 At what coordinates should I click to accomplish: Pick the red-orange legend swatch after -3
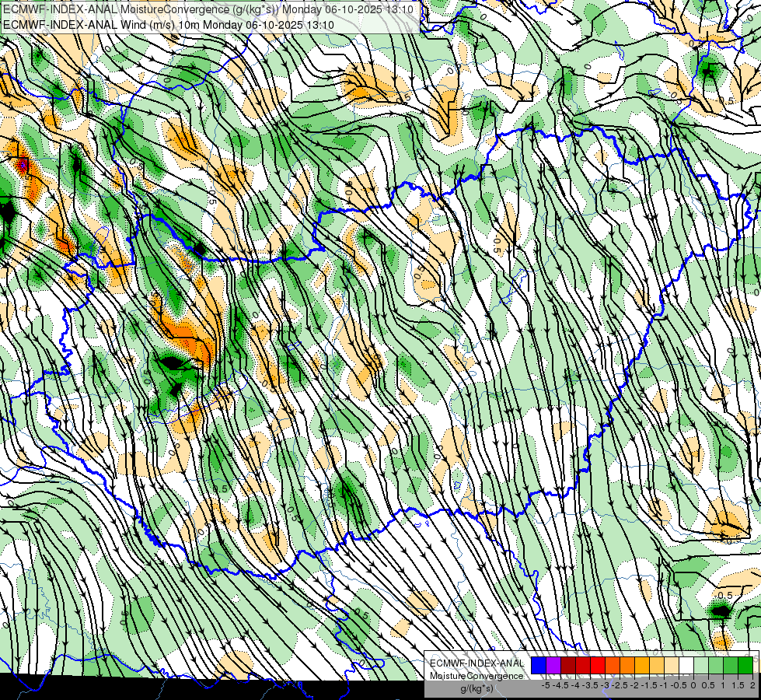[613, 666]
